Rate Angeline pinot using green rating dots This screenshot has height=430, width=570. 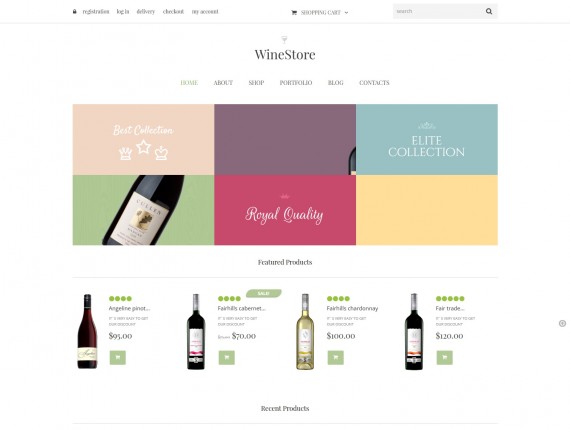(x=120, y=299)
